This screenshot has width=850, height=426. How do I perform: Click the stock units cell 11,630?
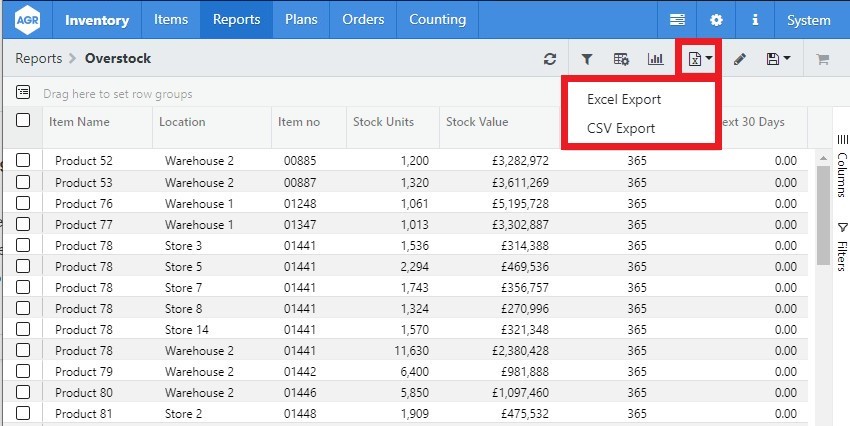(411, 351)
